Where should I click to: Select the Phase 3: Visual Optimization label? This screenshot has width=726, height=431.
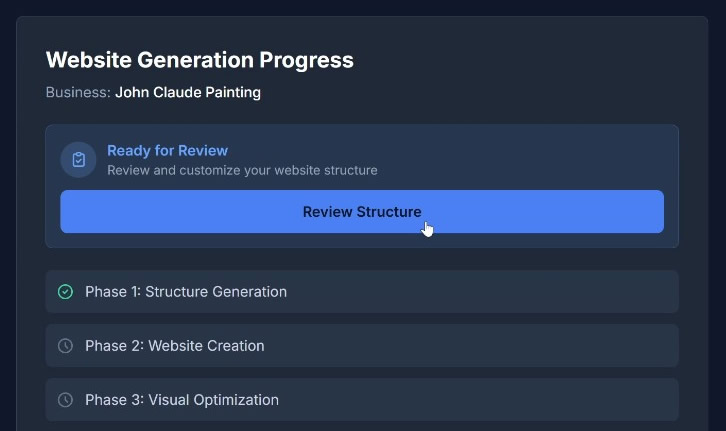click(182, 400)
